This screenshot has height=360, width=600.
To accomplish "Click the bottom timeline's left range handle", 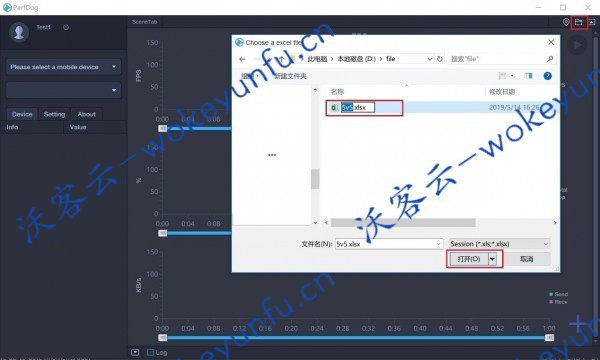I will click(x=163, y=337).
